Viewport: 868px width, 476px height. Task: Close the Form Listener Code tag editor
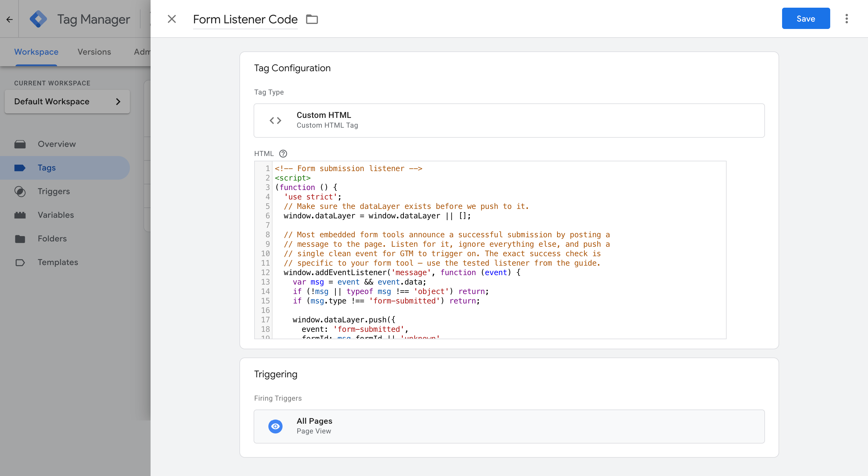pyautogui.click(x=172, y=19)
